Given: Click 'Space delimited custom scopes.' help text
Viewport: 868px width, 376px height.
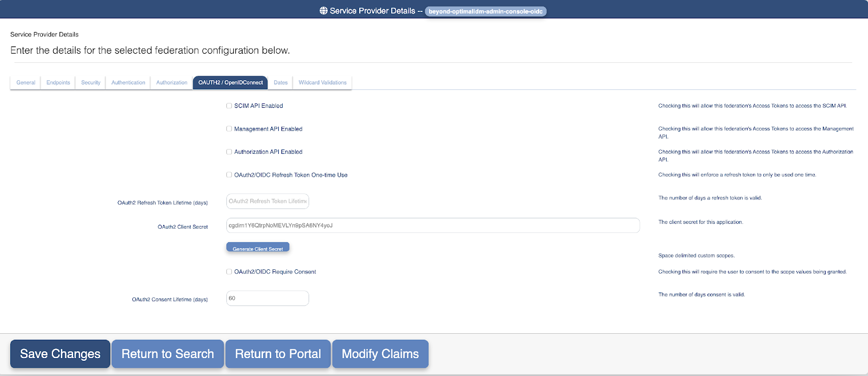Looking at the screenshot, I should 697,256.
